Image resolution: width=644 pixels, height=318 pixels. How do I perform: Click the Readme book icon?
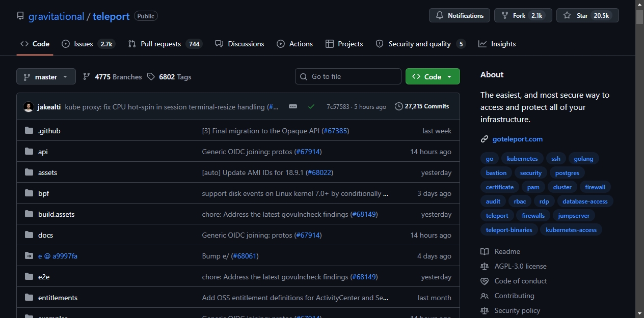pos(485,251)
